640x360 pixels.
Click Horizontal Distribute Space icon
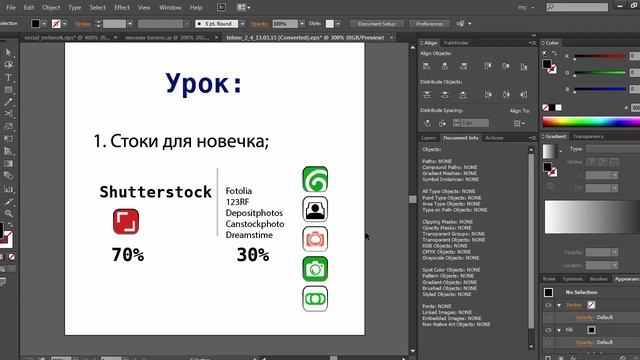click(442, 123)
